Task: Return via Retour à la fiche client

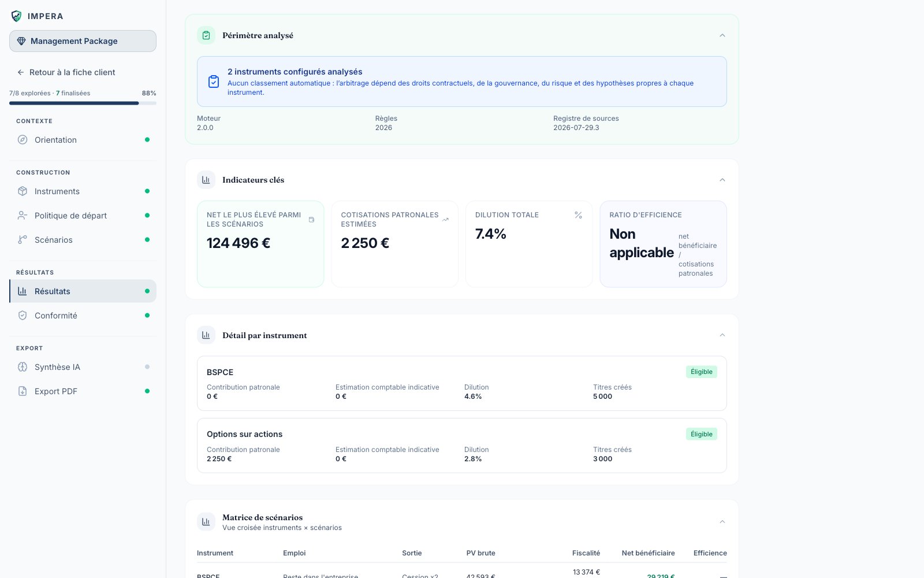Action: click(x=66, y=72)
